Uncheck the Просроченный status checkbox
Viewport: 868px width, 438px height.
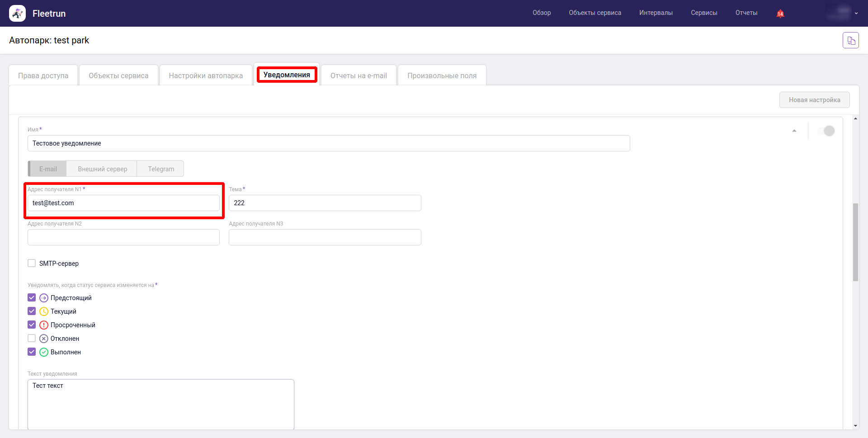point(32,325)
